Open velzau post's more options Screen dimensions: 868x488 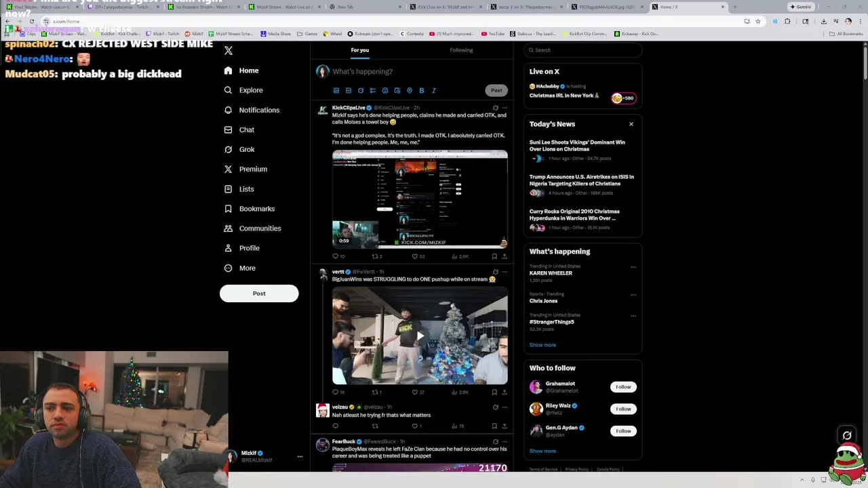[504, 407]
